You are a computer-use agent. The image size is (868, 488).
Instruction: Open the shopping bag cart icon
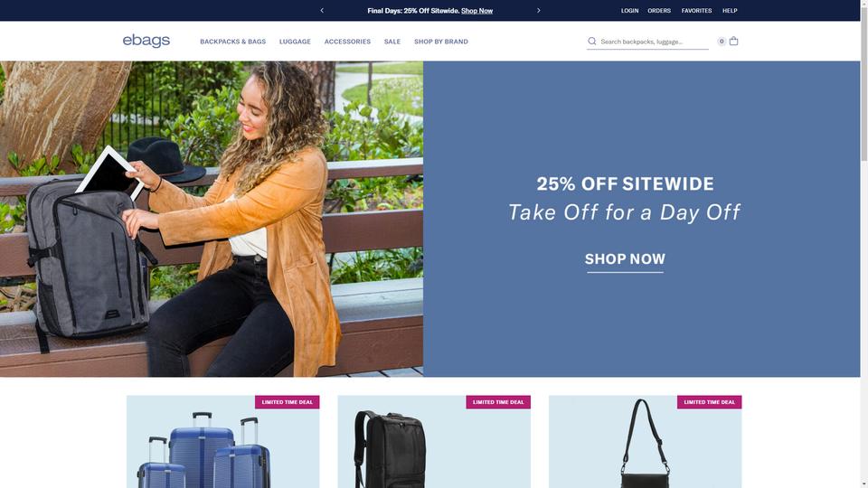click(x=733, y=41)
